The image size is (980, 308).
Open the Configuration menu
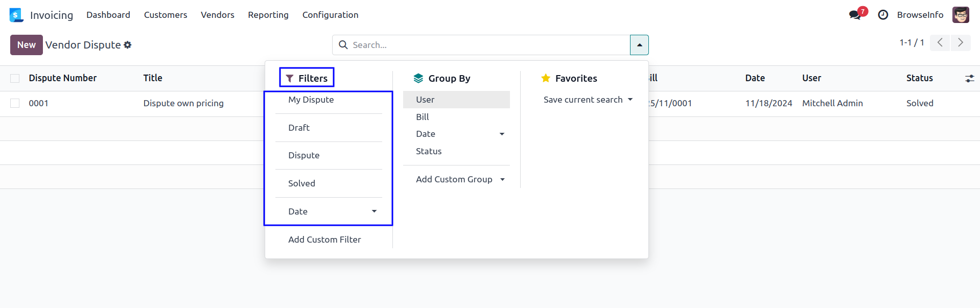[x=330, y=15]
